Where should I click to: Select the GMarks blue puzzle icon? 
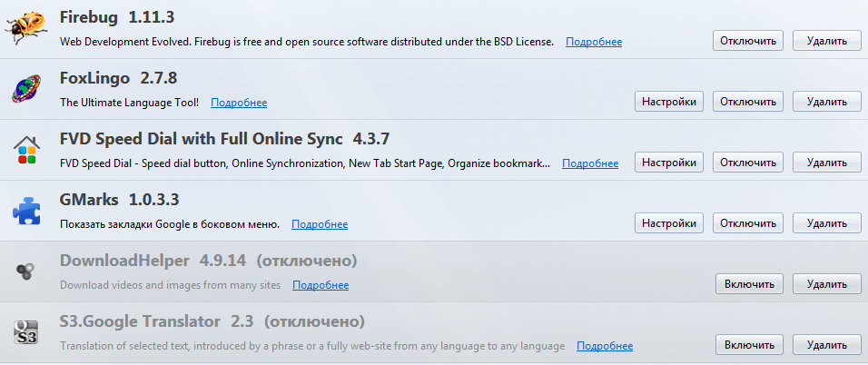(x=25, y=211)
